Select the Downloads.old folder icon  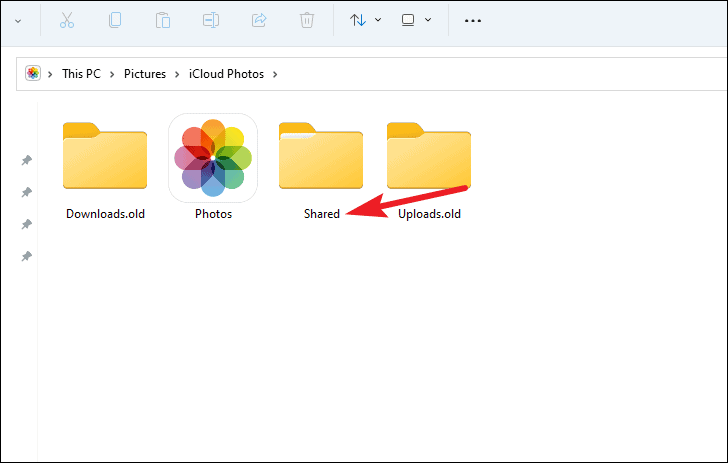pyautogui.click(x=105, y=156)
